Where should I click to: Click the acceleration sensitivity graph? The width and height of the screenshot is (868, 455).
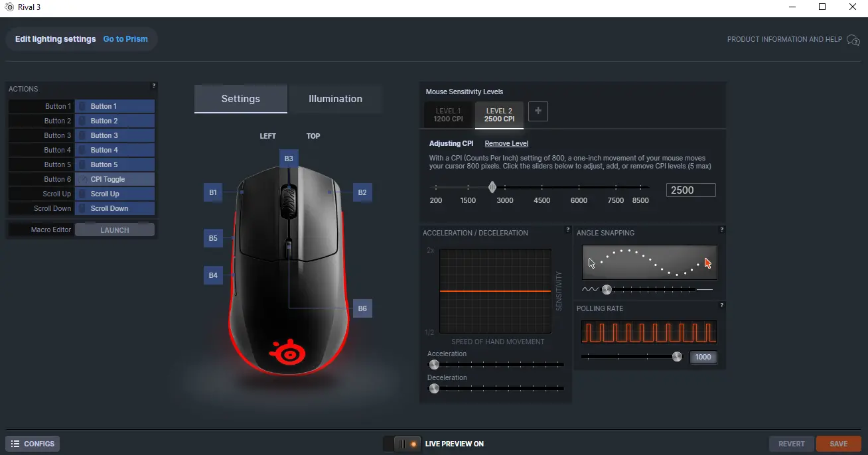pyautogui.click(x=496, y=291)
